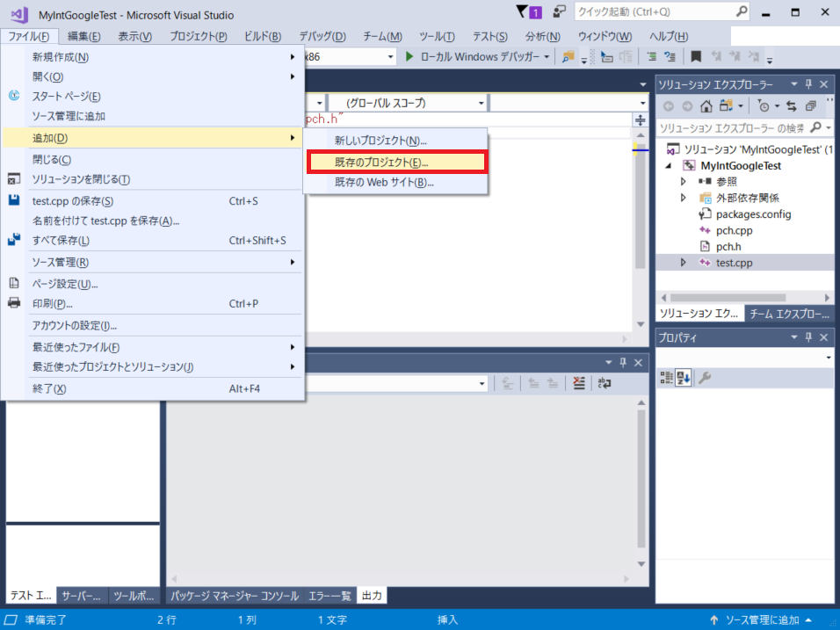The height and width of the screenshot is (630, 840).
Task: Click the Find in Files toolbar icon
Action: 568,57
